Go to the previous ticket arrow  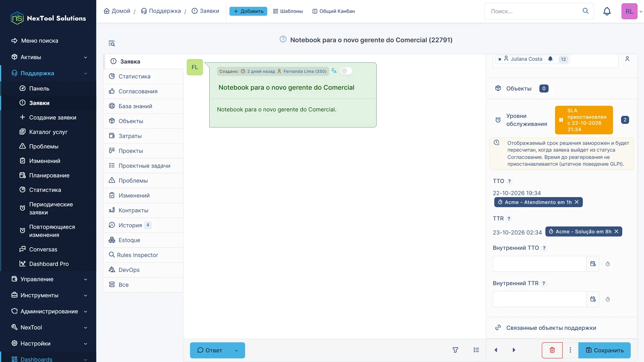coord(496,350)
